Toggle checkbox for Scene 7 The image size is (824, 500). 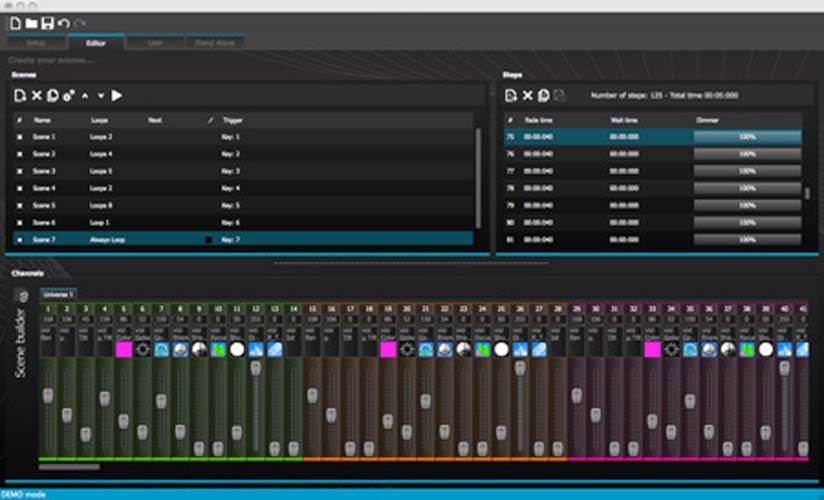[x=19, y=240]
